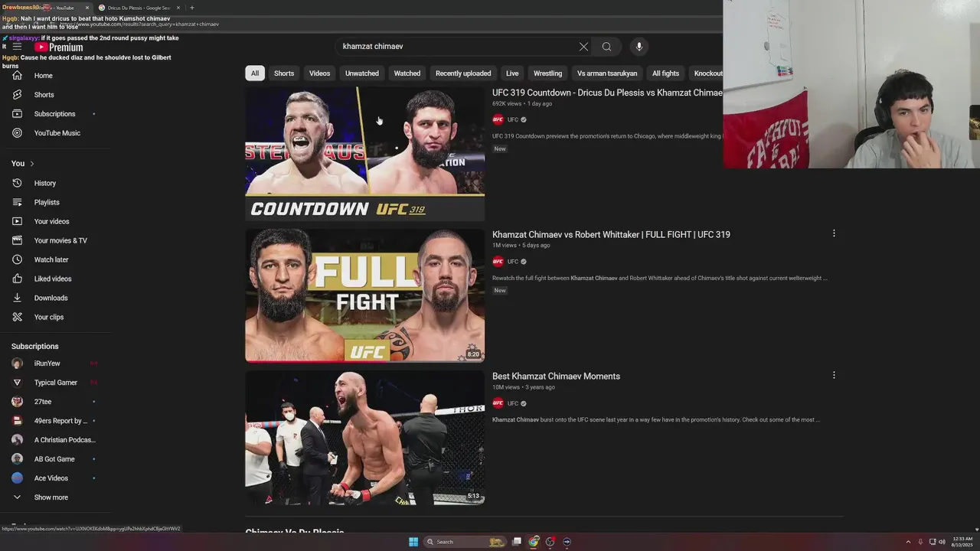This screenshot has width=980, height=551.
Task: Click the magnifier search button
Action: [x=606, y=47]
